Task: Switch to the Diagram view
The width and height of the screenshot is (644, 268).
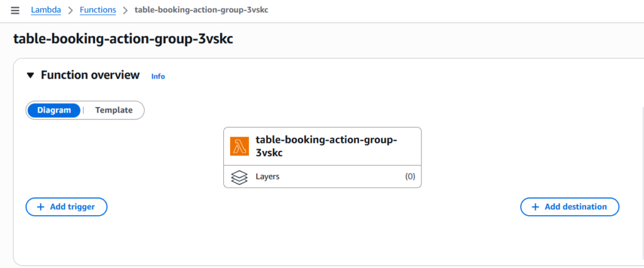Action: [x=54, y=110]
